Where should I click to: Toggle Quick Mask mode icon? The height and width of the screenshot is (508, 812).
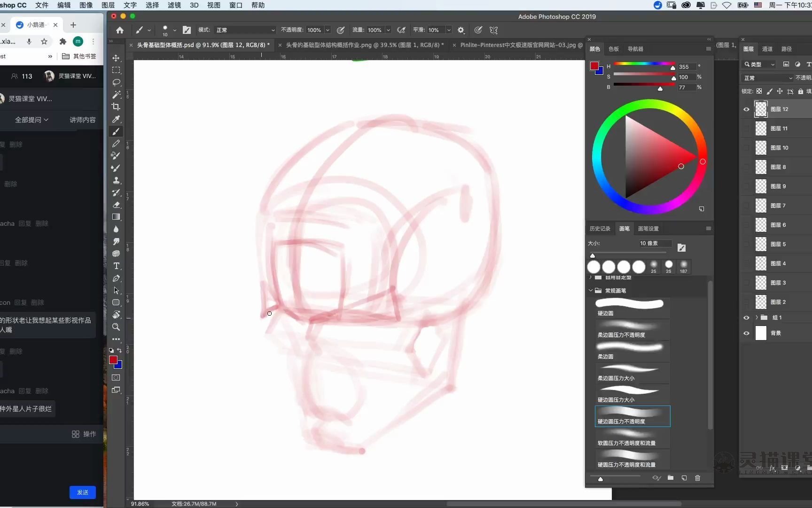(x=116, y=377)
